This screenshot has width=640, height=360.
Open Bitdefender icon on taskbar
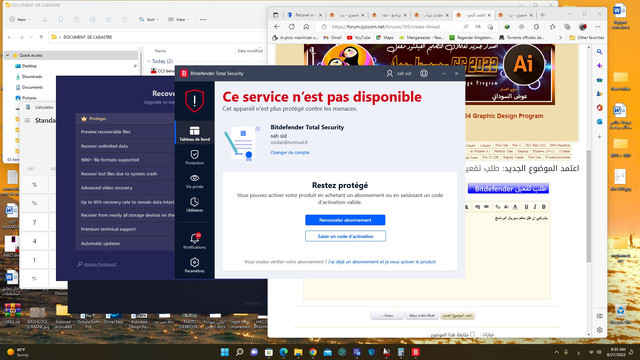click(415, 352)
